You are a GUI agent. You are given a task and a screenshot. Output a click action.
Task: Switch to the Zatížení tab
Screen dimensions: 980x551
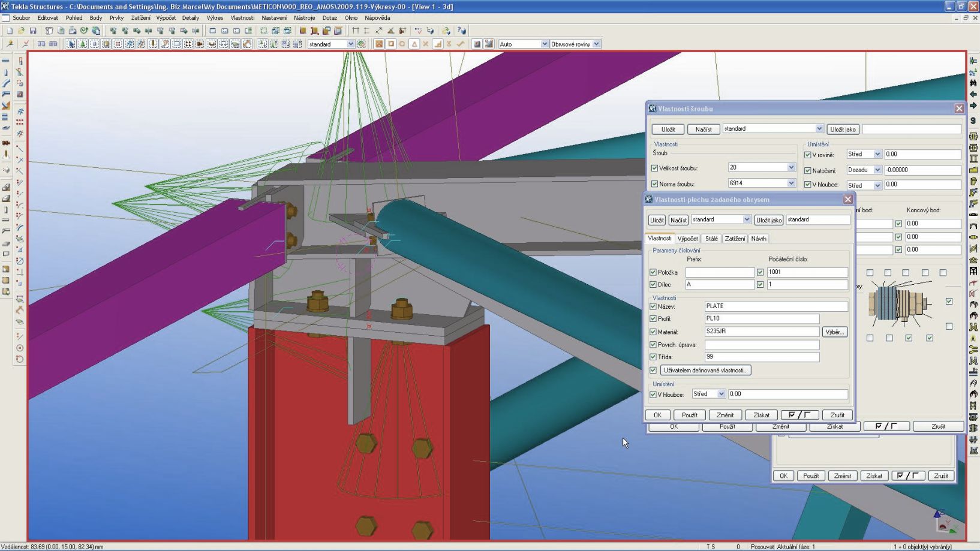[734, 239]
